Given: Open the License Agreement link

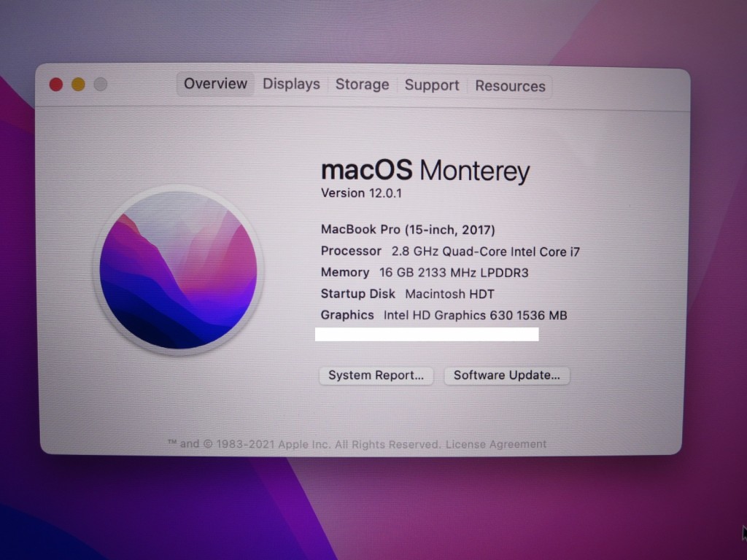Looking at the screenshot, I should (496, 444).
